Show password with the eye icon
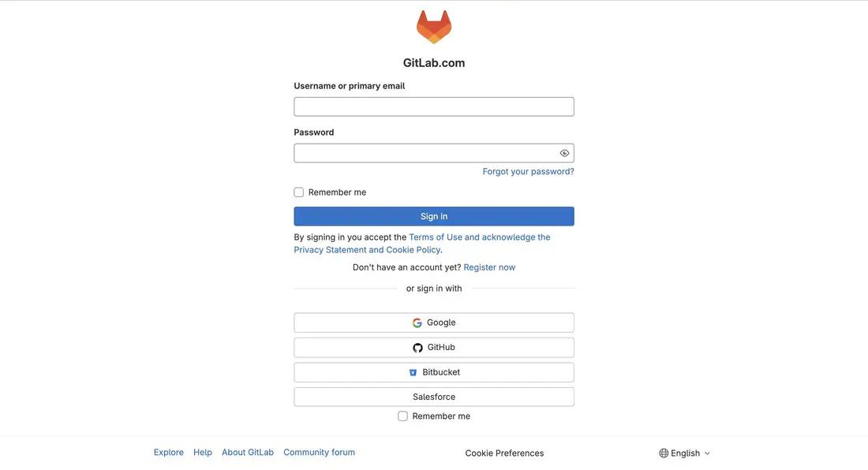 (x=565, y=153)
